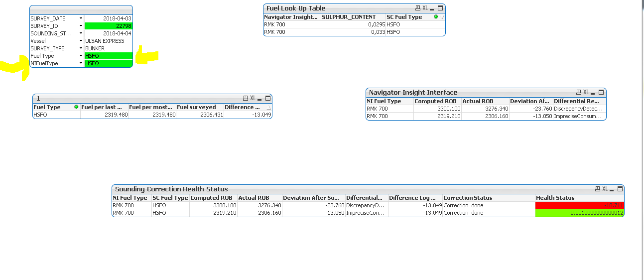Print the table titled 1
The width and height of the screenshot is (644, 280).
[245, 98]
